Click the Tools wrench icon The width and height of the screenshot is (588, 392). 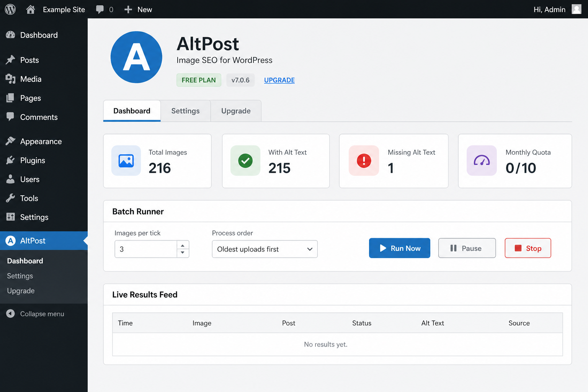point(11,198)
